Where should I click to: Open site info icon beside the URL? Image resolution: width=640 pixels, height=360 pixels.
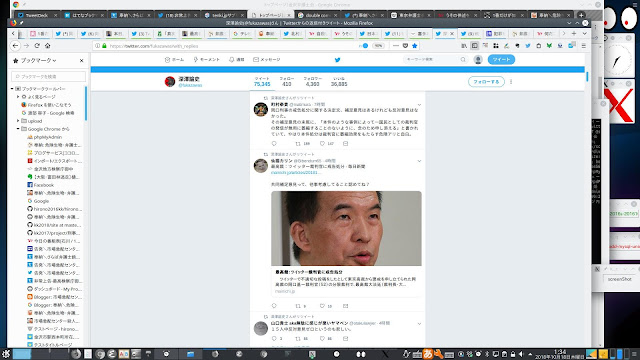(97, 46)
